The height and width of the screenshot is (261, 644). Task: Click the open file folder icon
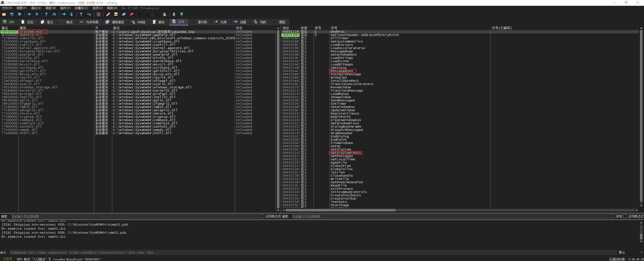pos(4,14)
